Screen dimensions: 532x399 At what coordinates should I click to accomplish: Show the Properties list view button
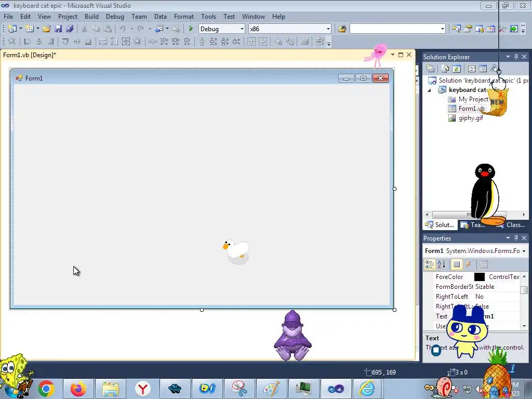click(457, 264)
